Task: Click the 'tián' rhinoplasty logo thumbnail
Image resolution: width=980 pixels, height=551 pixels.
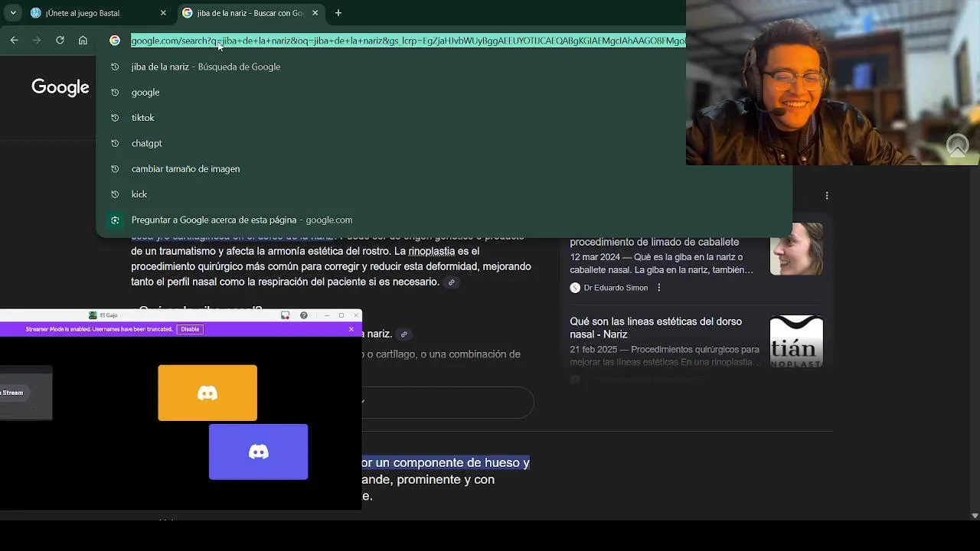Action: tap(796, 341)
